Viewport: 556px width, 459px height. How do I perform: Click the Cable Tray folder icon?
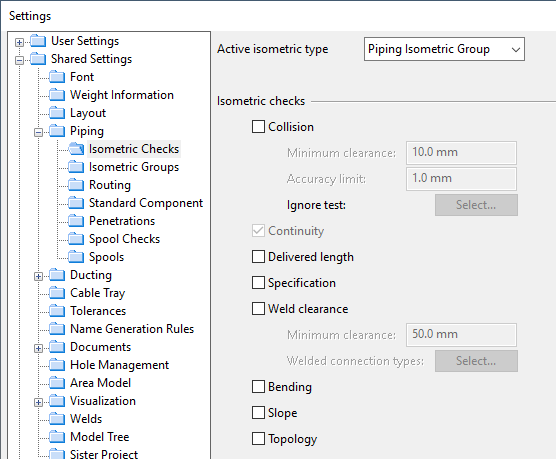point(57,293)
